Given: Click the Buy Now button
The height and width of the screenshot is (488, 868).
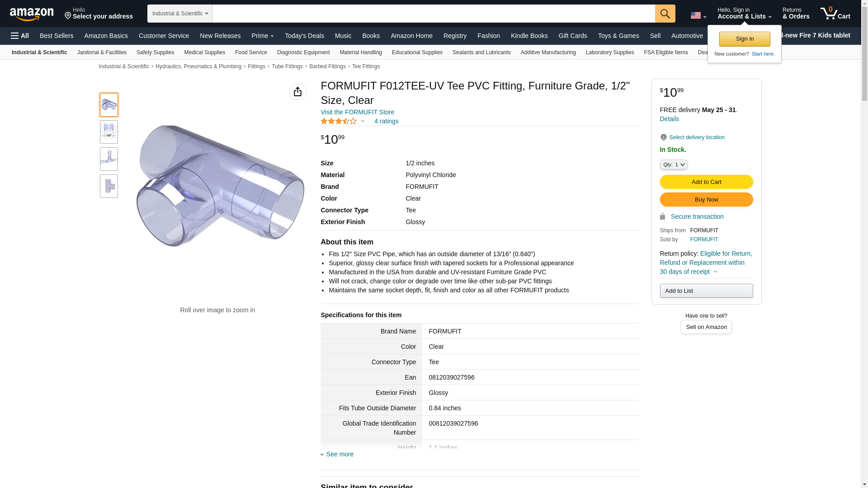Looking at the screenshot, I should click(x=706, y=199).
